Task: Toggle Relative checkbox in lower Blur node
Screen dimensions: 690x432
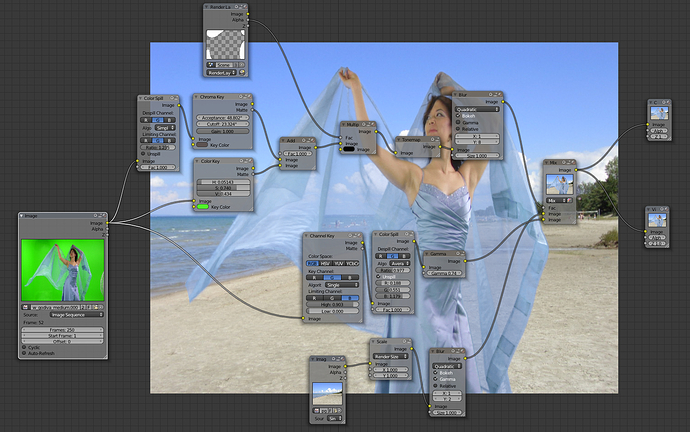Action: [436, 386]
